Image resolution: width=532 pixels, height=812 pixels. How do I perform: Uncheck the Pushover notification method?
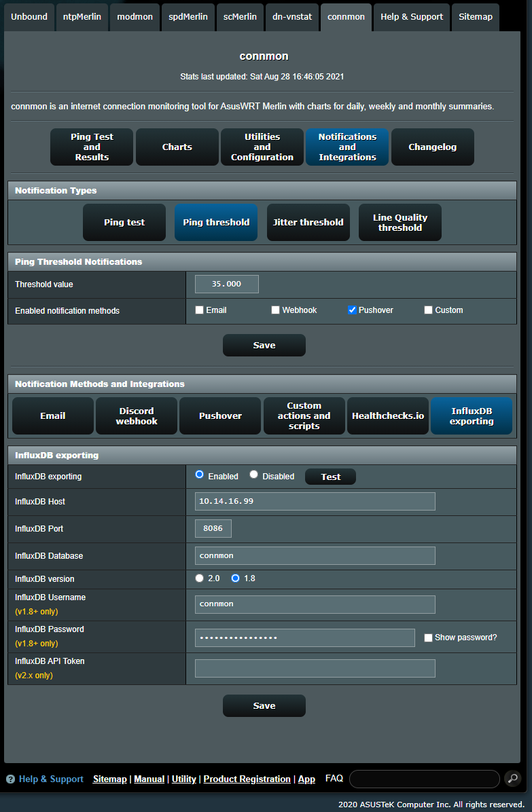point(352,310)
